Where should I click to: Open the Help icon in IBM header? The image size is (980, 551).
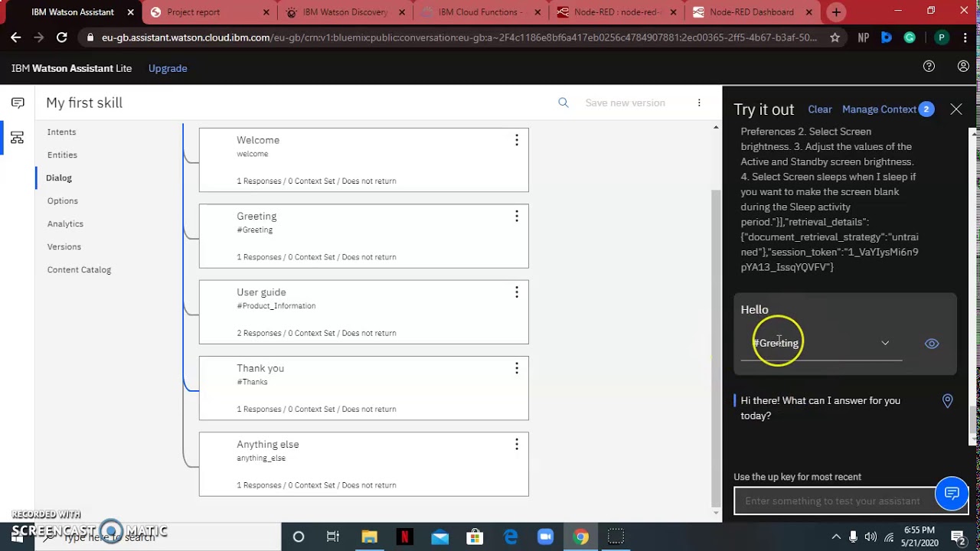click(x=929, y=67)
